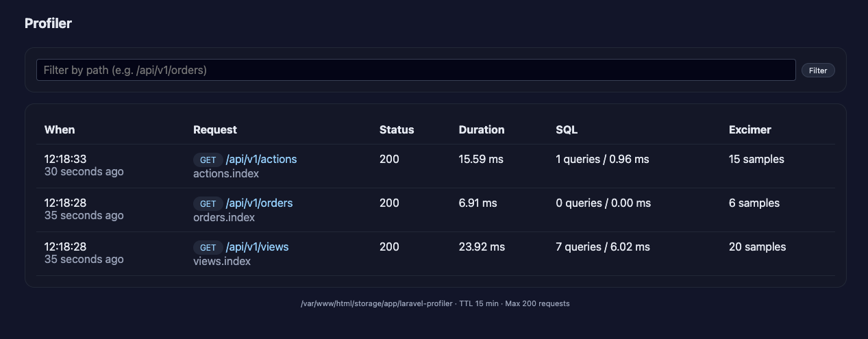Select the 15.59 ms duration value
Screen dimensions: 868x339
[x=481, y=159]
